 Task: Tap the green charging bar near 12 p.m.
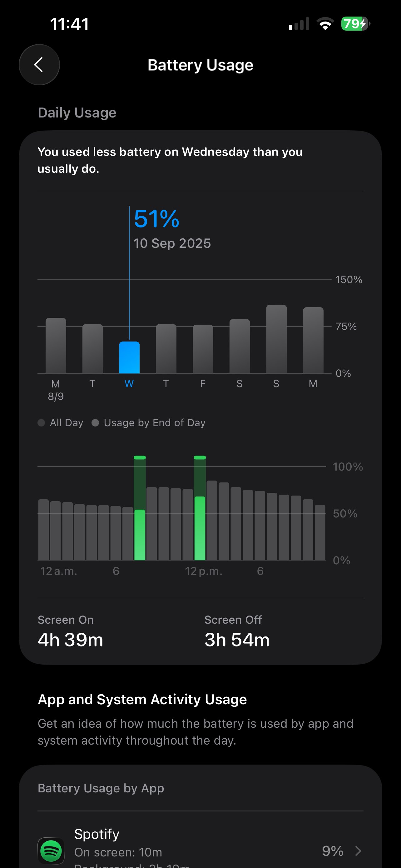tap(200, 527)
